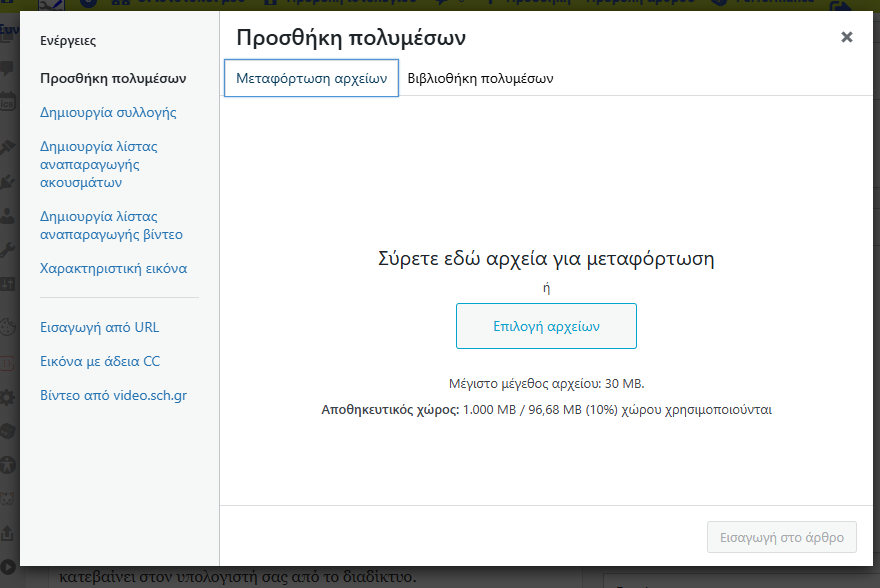Click the Εισαγωγή στο άρθρο button
The height and width of the screenshot is (588, 880).
[781, 537]
